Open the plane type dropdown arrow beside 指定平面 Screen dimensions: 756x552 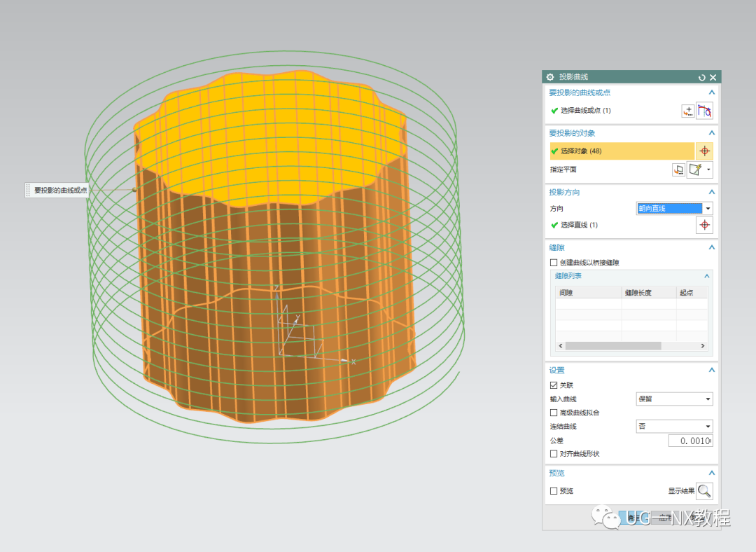708,170
